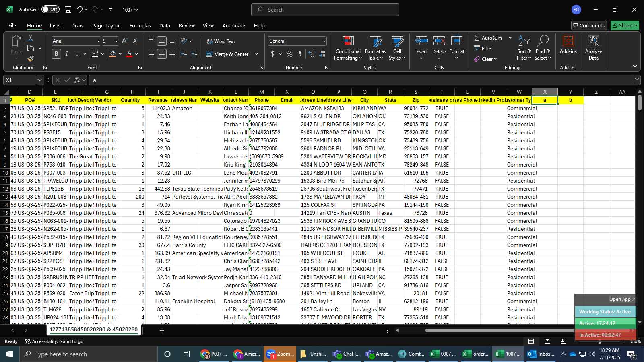Image resolution: width=644 pixels, height=362 pixels.
Task: Add a new sheet with plus icon
Action: (x=162, y=330)
